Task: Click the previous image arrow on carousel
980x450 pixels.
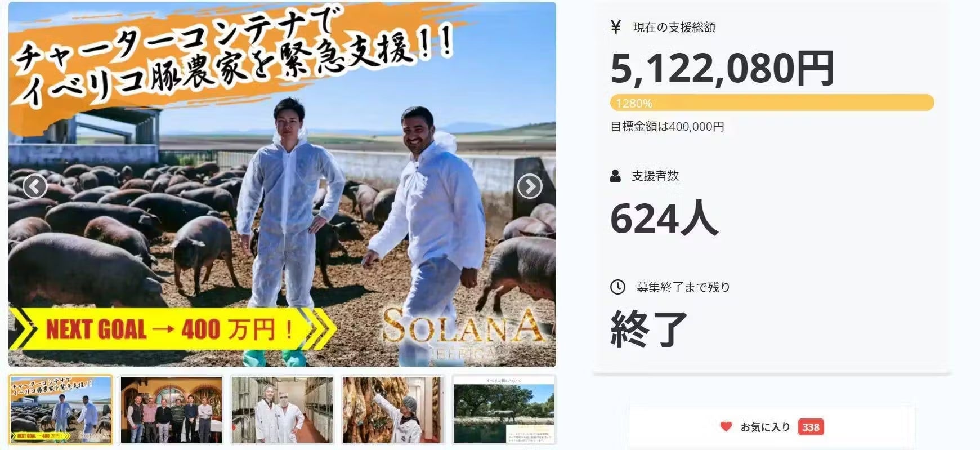Action: coord(35,186)
